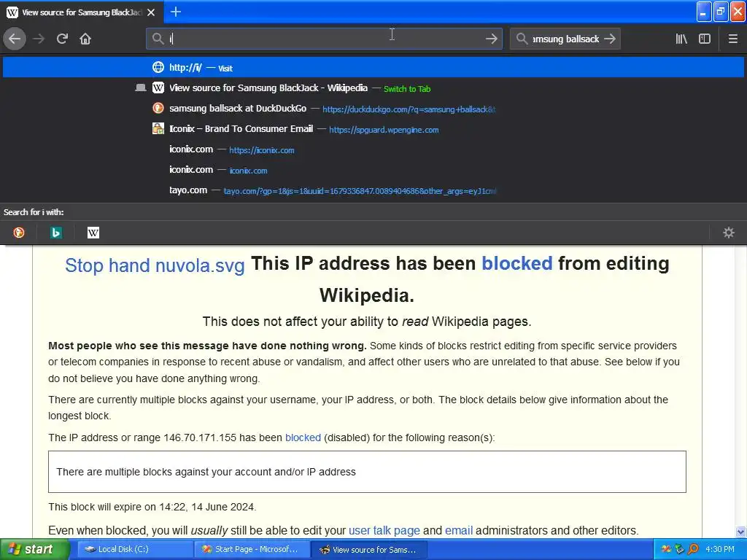747x560 pixels.
Task: Click the 4:30 PM clock in the tray
Action: coord(720,549)
